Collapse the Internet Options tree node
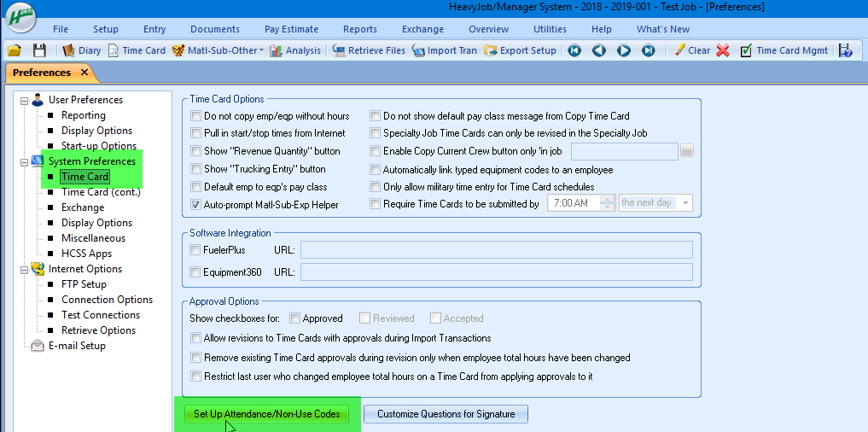Viewport: 868px width, 432px height. [x=24, y=270]
